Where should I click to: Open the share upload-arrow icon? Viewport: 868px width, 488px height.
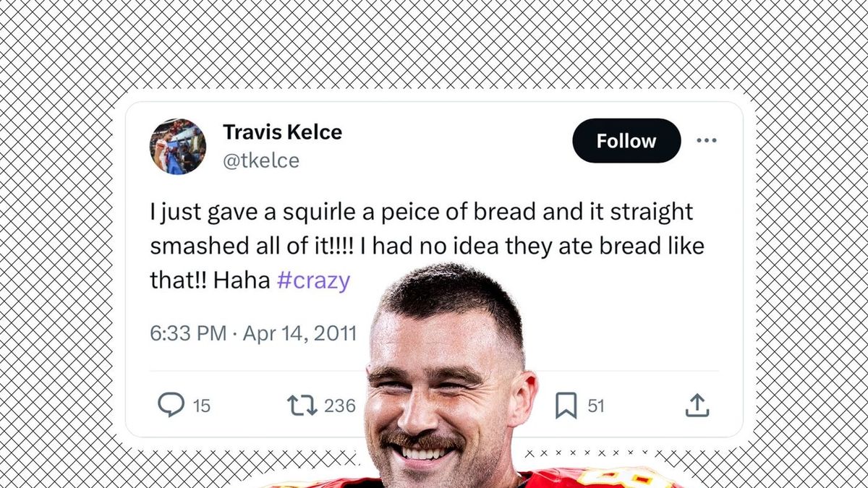click(x=697, y=405)
